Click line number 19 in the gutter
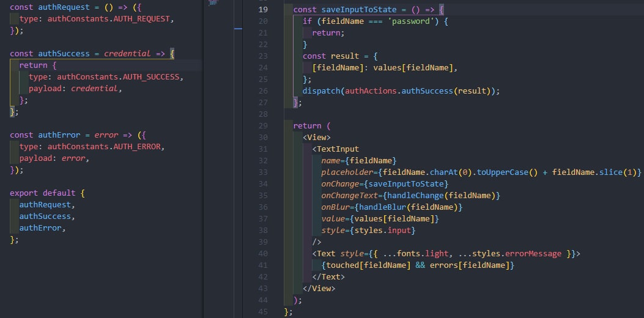The width and height of the screenshot is (644, 318). tap(263, 9)
